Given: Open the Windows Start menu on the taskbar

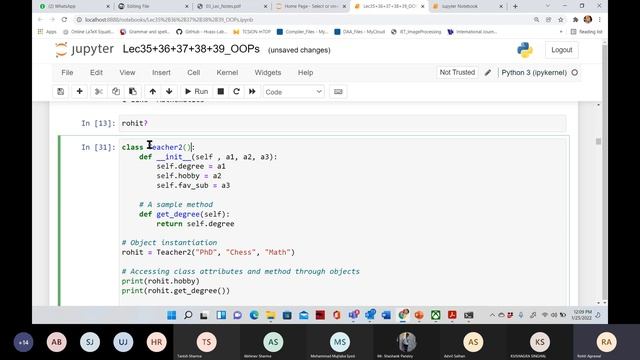Looking at the screenshot, I should (172, 315).
